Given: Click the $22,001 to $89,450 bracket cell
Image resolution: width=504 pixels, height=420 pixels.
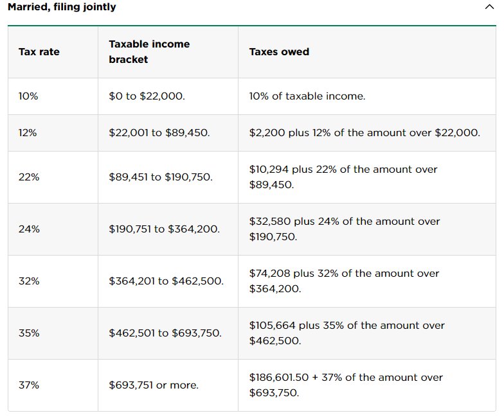Looking at the screenshot, I should [x=168, y=133].
